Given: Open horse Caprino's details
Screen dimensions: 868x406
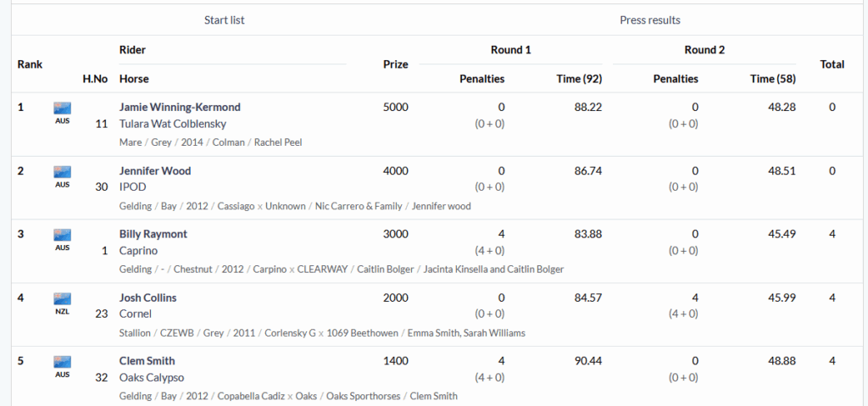Looking at the screenshot, I should 138,251.
